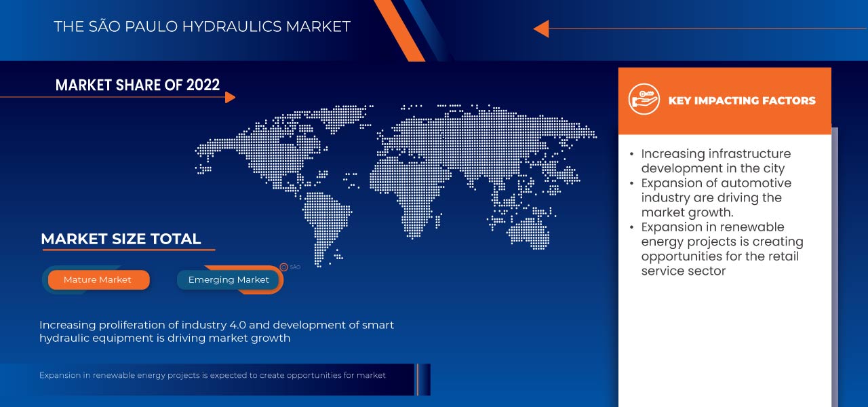The height and width of the screenshot is (407, 868).
Task: Click the industry 4.0 proliferation paragraph
Action: 216,331
